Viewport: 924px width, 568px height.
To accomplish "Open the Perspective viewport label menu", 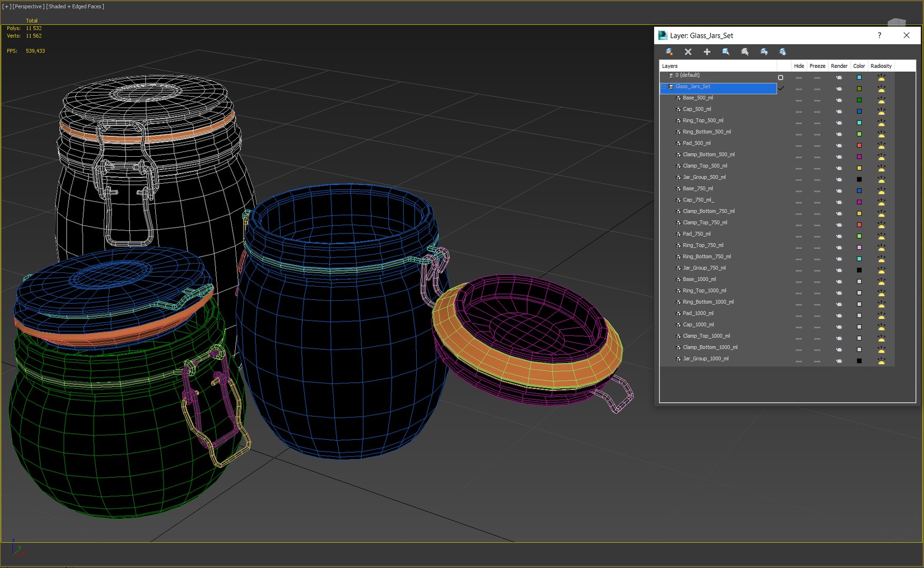I will point(28,6).
